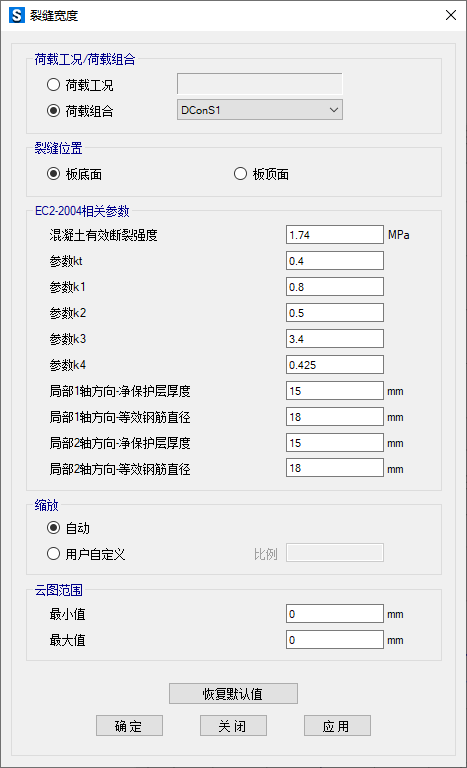Click the 参数k1 input field
Image resolution: width=467 pixels, height=768 pixels.
335,287
